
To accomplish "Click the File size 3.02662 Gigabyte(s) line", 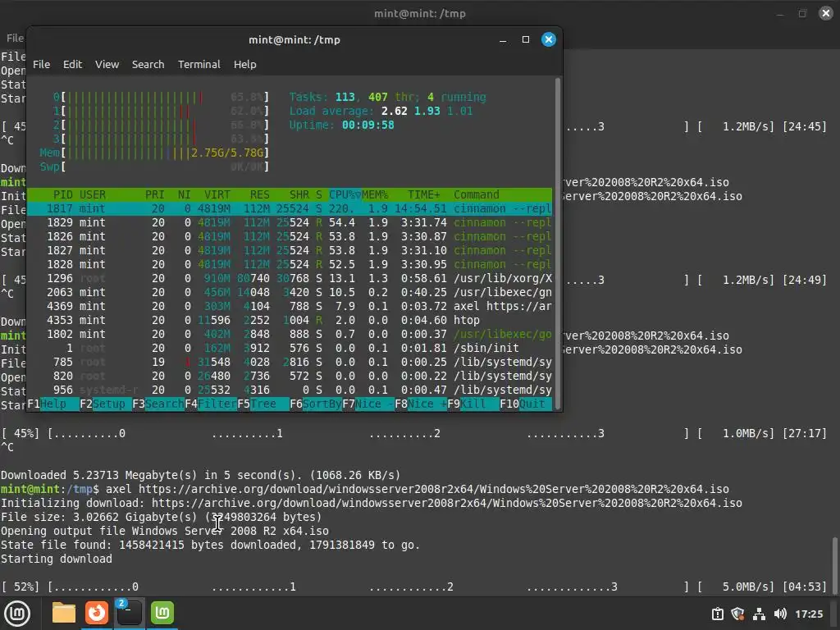I will coord(161,517).
